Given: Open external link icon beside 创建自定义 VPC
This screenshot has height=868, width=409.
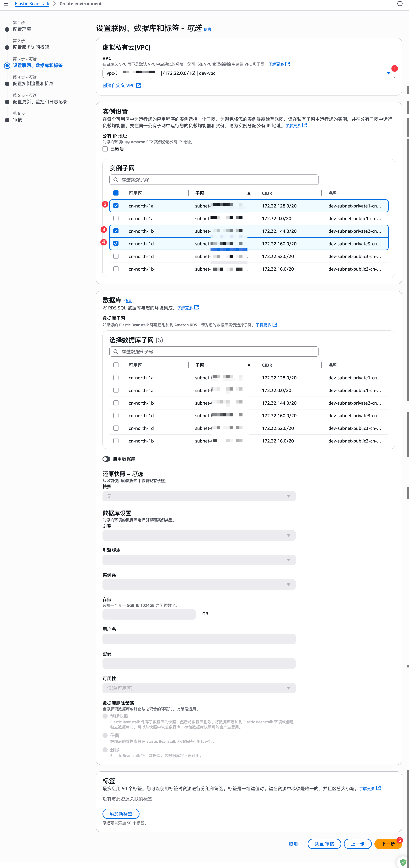Looking at the screenshot, I should [x=138, y=86].
